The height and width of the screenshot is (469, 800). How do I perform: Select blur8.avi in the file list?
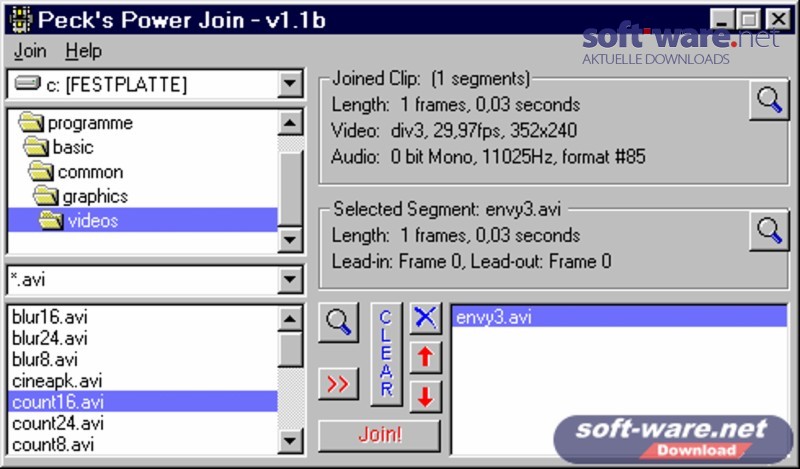click(143, 360)
